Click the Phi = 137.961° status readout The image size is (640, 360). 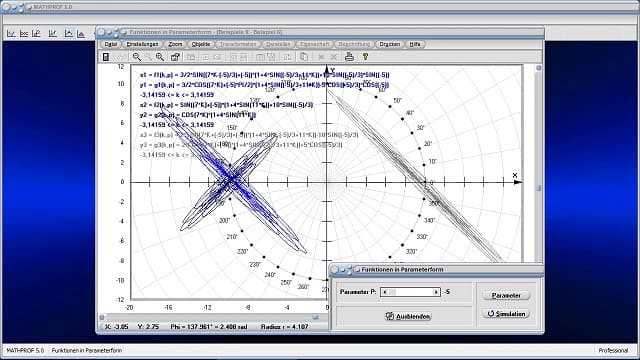coord(209,327)
